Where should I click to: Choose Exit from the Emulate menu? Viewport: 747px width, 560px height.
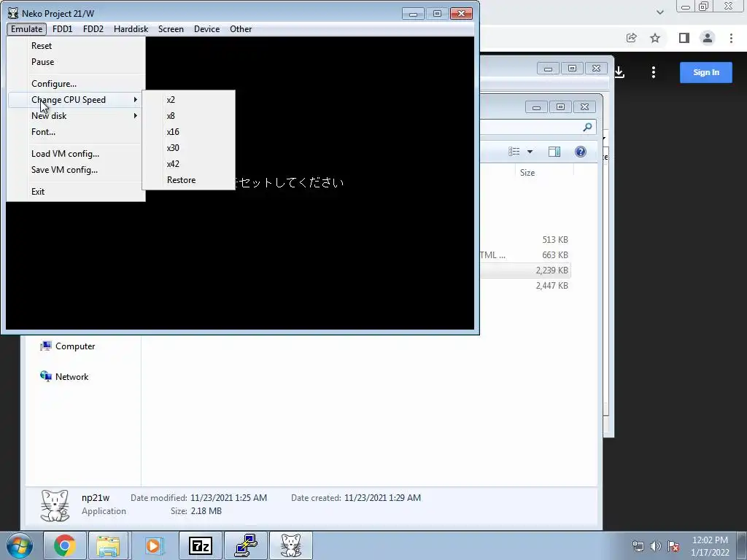pos(76,192)
